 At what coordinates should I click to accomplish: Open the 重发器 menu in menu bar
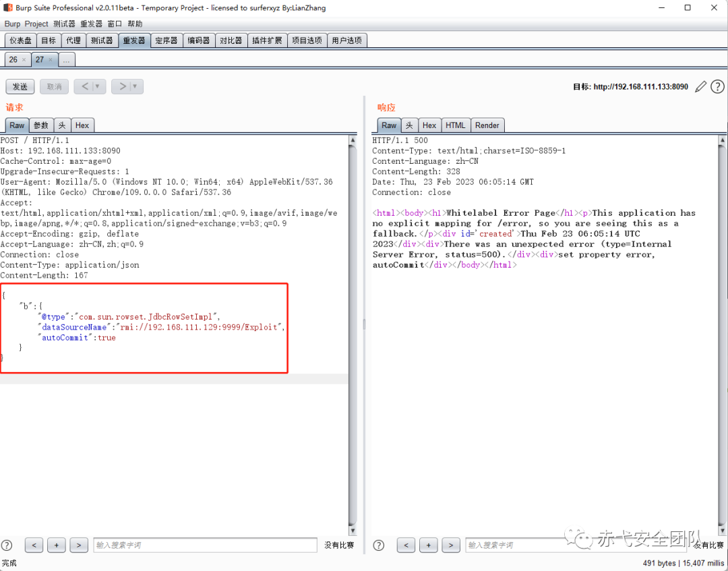92,24
